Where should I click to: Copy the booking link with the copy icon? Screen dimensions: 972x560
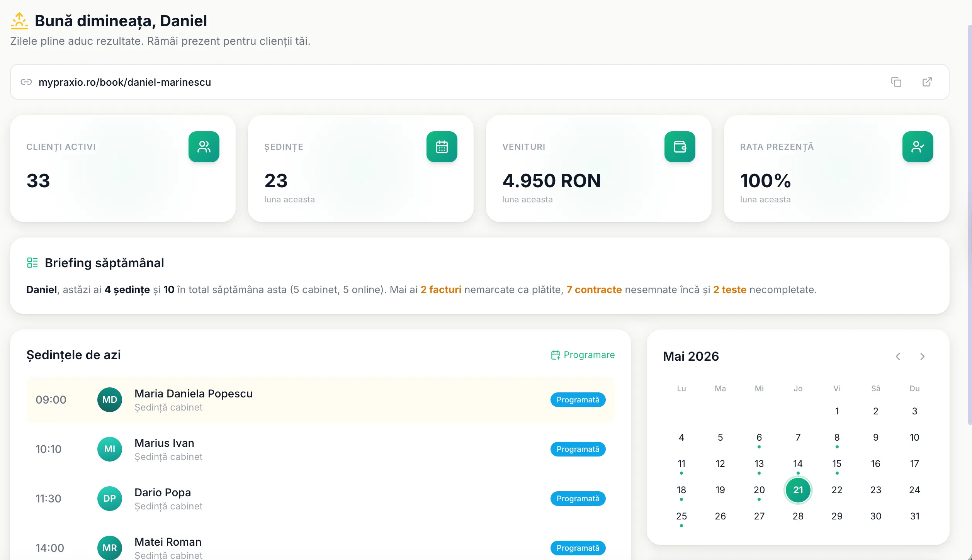coord(896,82)
